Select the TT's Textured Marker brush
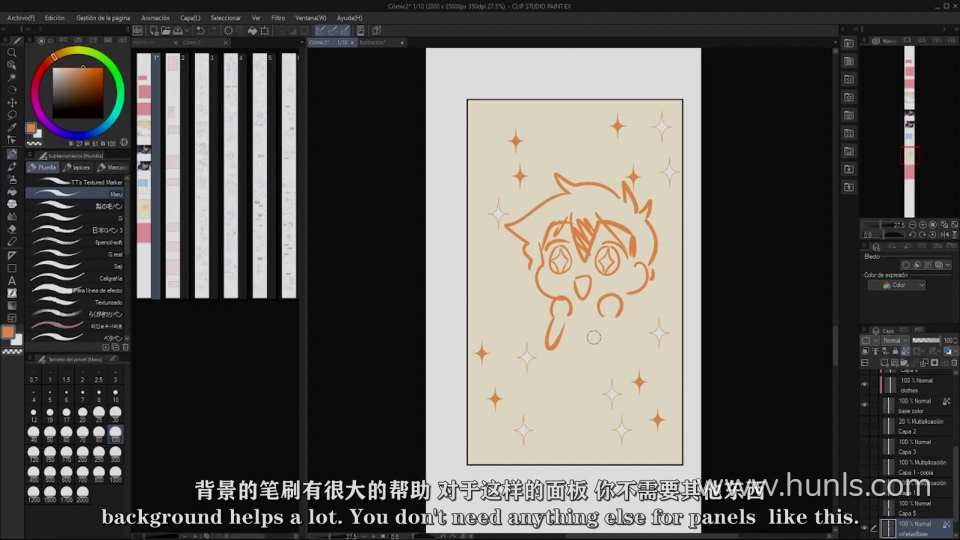 [77, 182]
